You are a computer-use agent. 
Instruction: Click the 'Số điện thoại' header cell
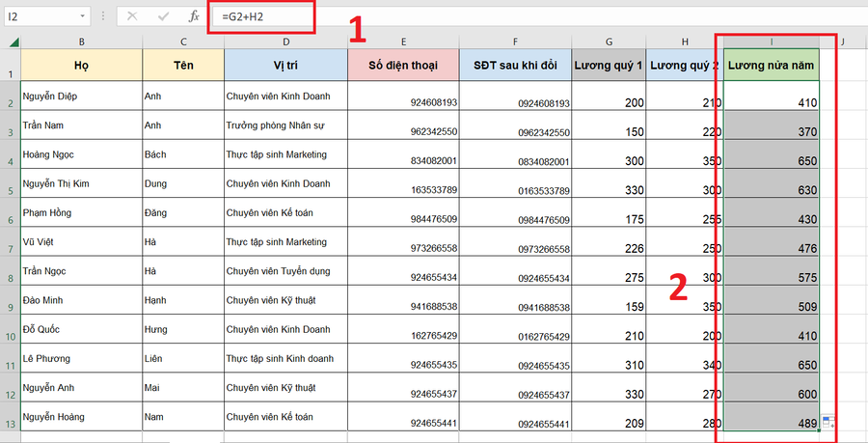pos(403,66)
